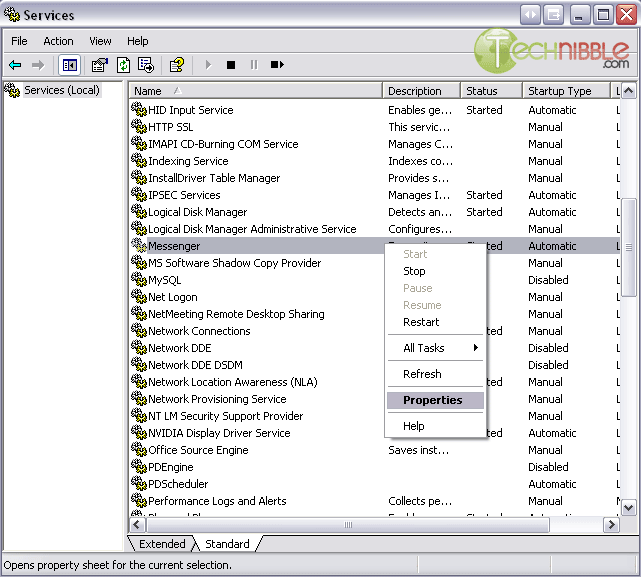Select the Performance Logs and Alerts row
641x577 pixels.
coord(374,501)
